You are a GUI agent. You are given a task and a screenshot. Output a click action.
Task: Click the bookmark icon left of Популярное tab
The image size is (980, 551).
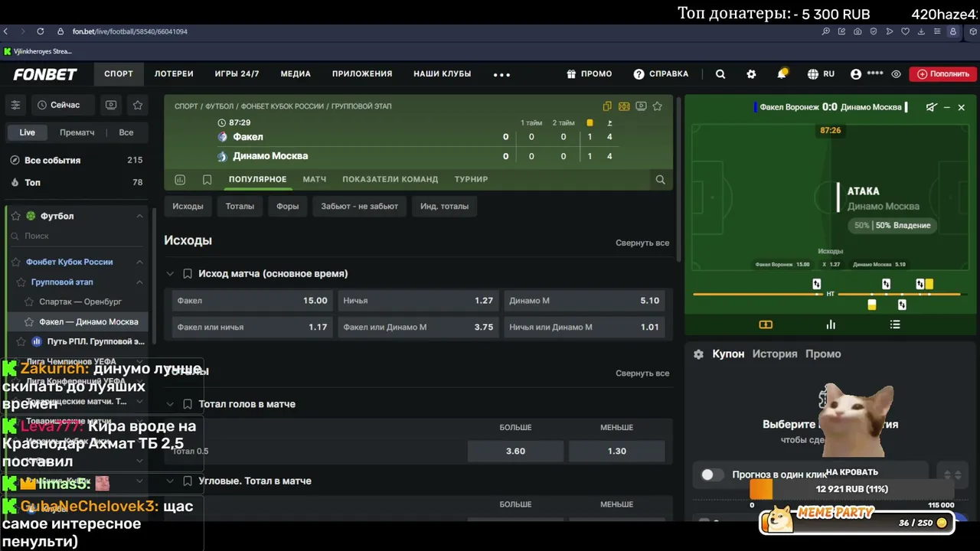point(207,180)
